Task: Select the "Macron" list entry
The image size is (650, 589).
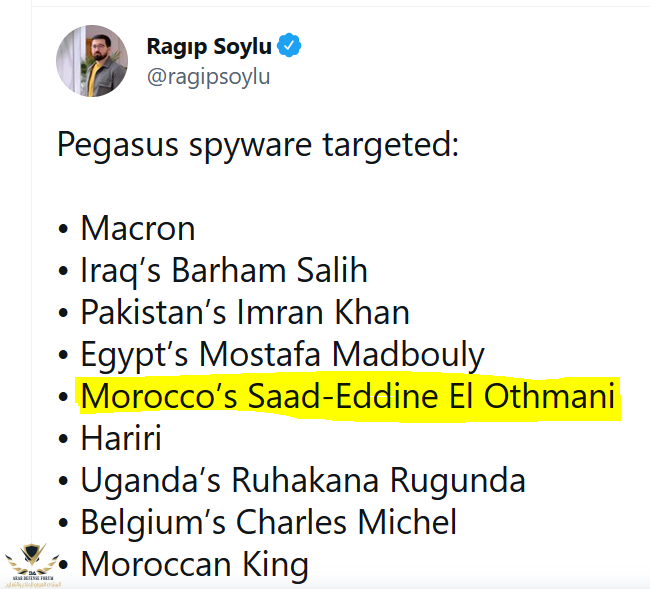Action: coord(137,229)
